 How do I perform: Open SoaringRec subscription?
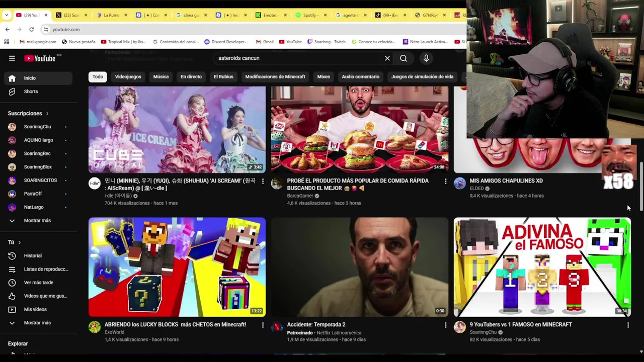coord(38,153)
